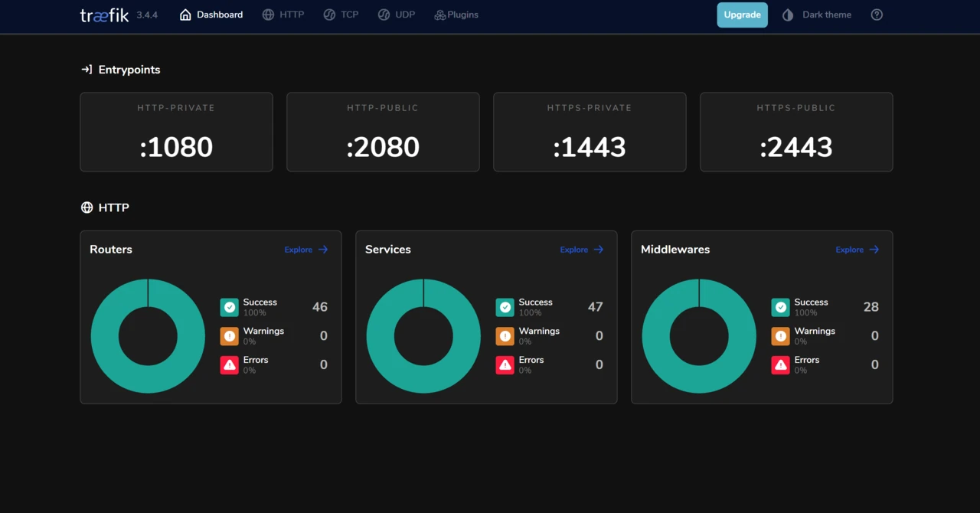This screenshot has width=980, height=513.
Task: Click the Traefik logo
Action: 103,15
